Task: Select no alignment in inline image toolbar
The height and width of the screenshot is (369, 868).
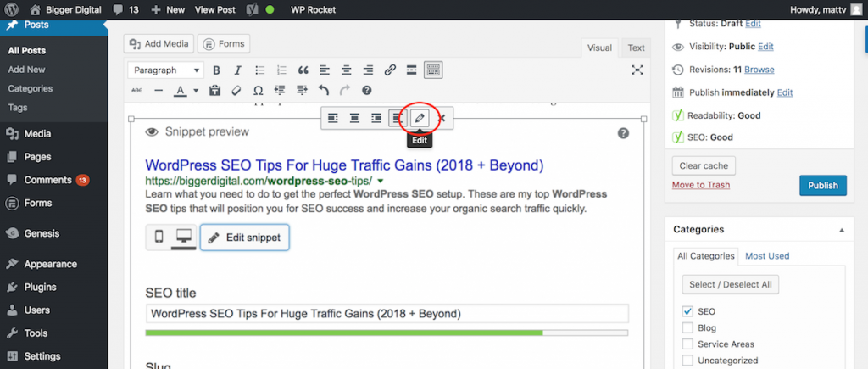Action: (398, 118)
